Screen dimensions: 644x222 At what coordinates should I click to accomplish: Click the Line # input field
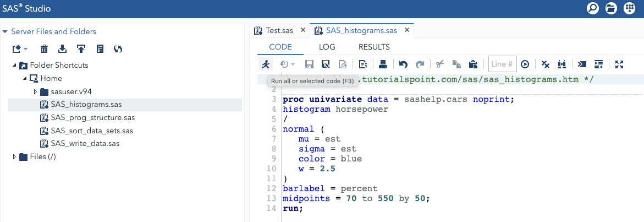(x=502, y=64)
